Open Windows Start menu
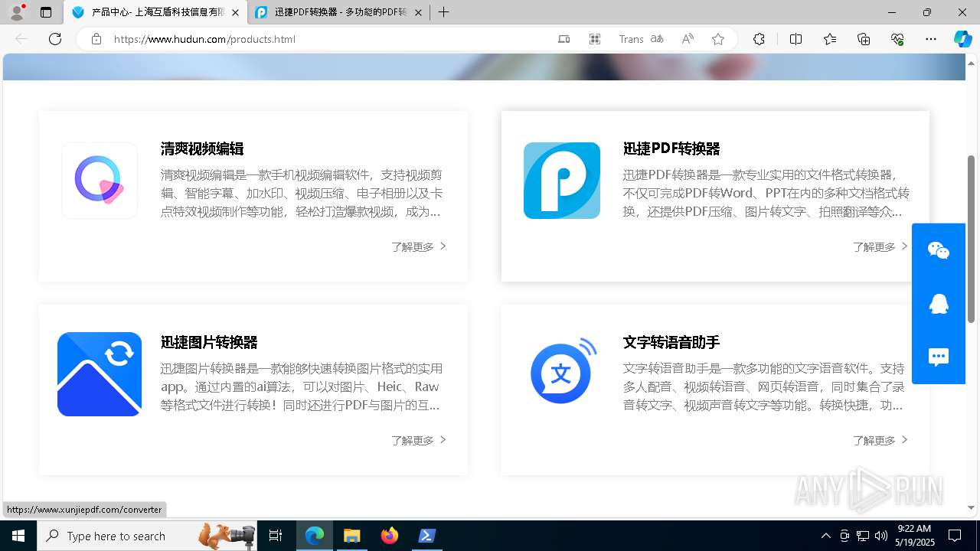Viewport: 980px width, 551px height. click(18, 536)
